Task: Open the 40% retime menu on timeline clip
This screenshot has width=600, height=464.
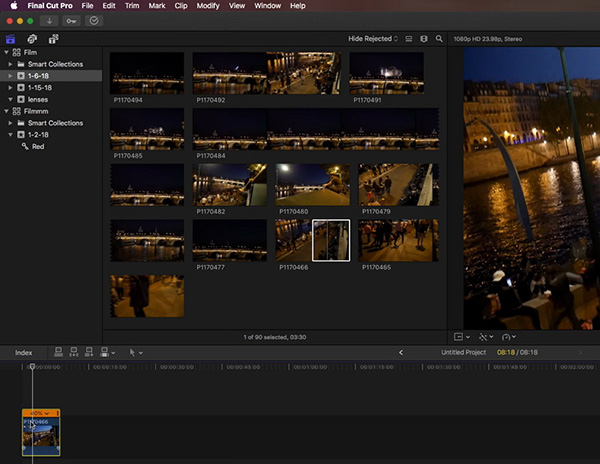Action: (40, 413)
